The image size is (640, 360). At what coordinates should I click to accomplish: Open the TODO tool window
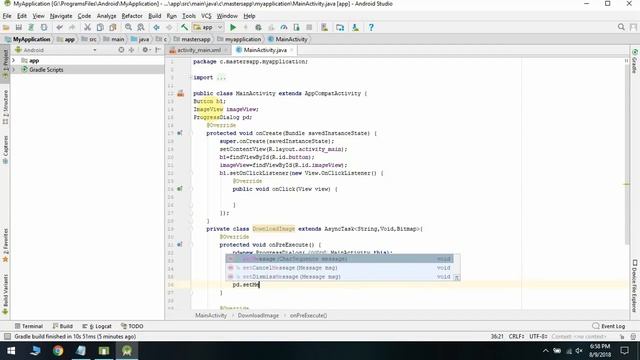coord(132,326)
